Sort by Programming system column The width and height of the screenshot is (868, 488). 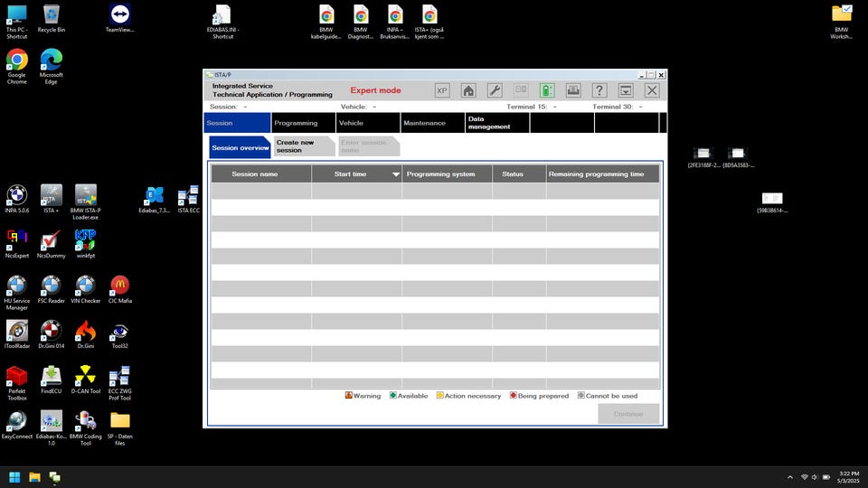(x=447, y=174)
